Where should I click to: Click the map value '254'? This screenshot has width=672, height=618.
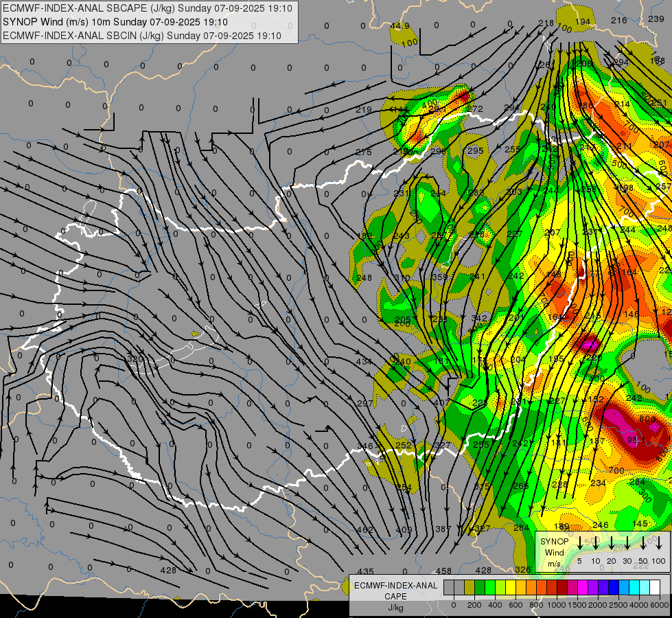tap(404, 488)
